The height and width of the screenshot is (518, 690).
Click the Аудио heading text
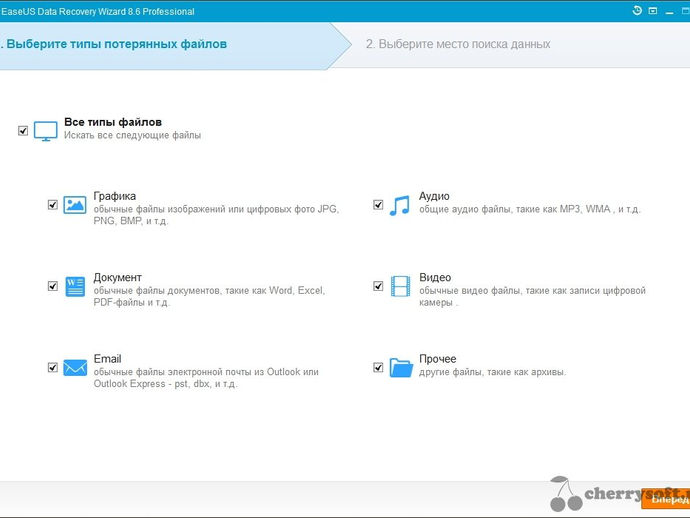[434, 196]
